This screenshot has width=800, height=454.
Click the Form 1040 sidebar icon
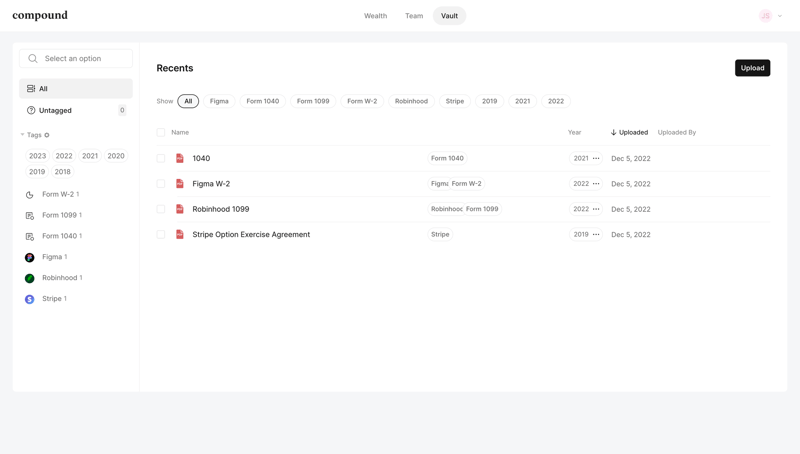(x=30, y=237)
